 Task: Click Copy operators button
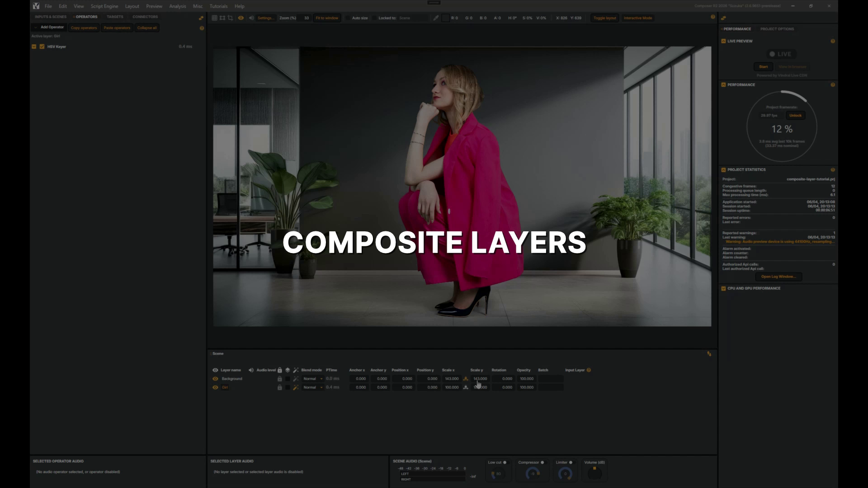[84, 28]
